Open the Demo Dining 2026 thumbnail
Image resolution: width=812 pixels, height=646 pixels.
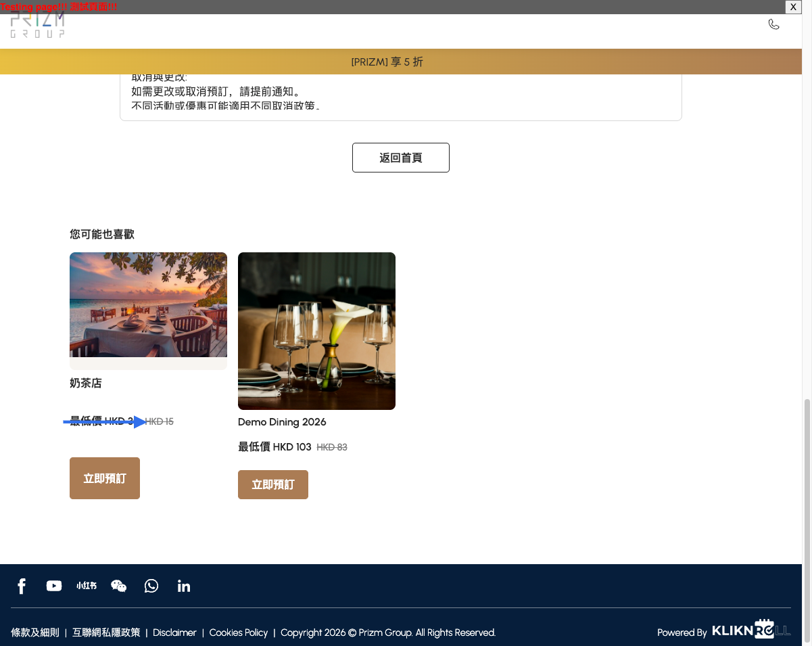tap(316, 331)
